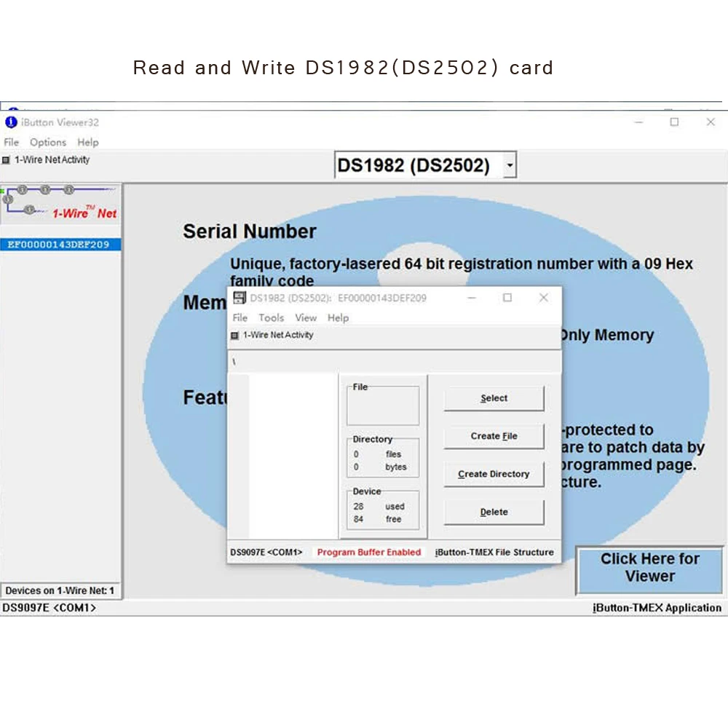The width and height of the screenshot is (728, 728).
Task: Click the Serial Number heading
Action: coord(249,232)
